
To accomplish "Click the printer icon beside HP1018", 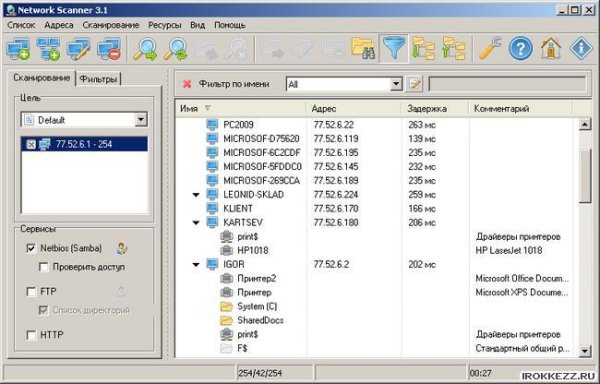I will pos(227,251).
